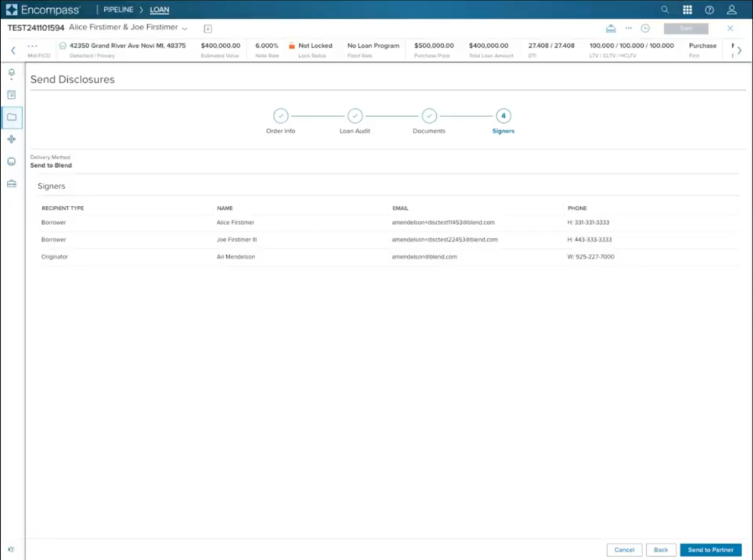Image resolution: width=753 pixels, height=560 pixels.
Task: Click phone W: 925-227-7000
Action: [591, 257]
